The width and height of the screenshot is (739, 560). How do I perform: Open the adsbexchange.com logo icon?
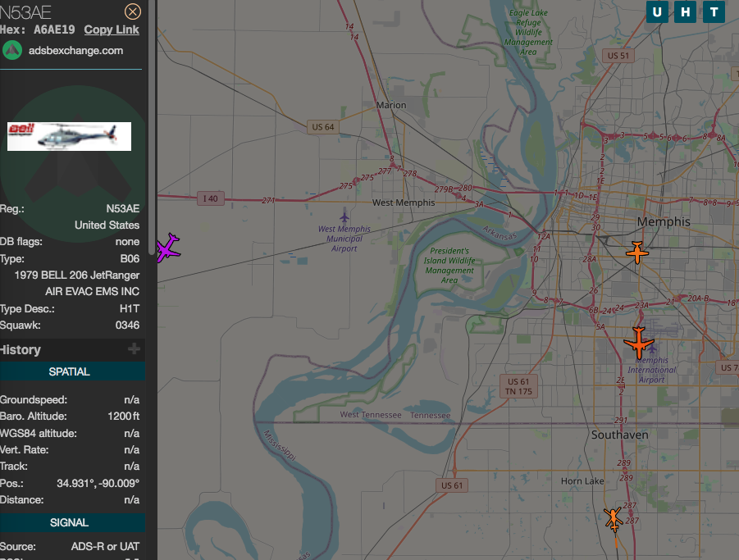tap(12, 50)
